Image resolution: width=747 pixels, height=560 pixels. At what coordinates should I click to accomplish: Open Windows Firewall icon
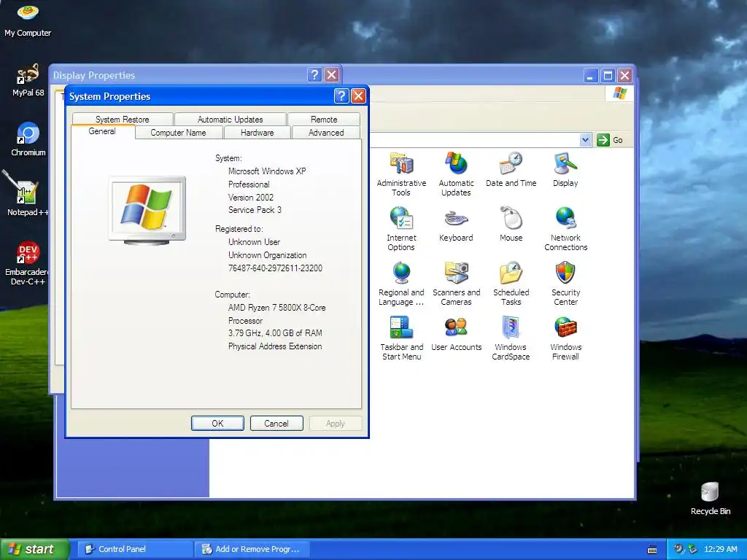click(565, 338)
